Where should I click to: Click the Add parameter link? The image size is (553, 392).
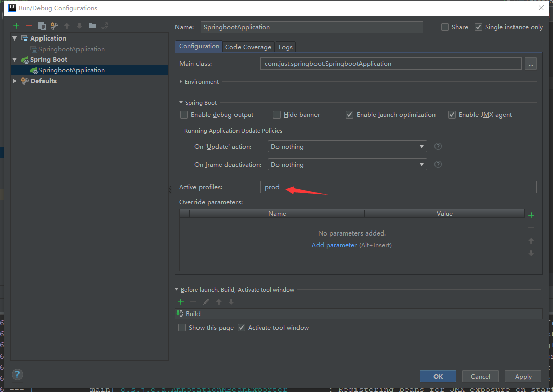coord(334,245)
